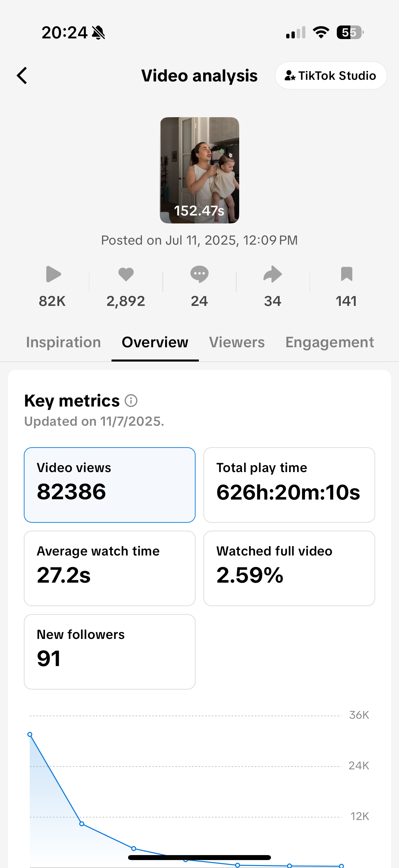Tap the bookmark saves icon
The image size is (399, 868).
[x=346, y=274]
